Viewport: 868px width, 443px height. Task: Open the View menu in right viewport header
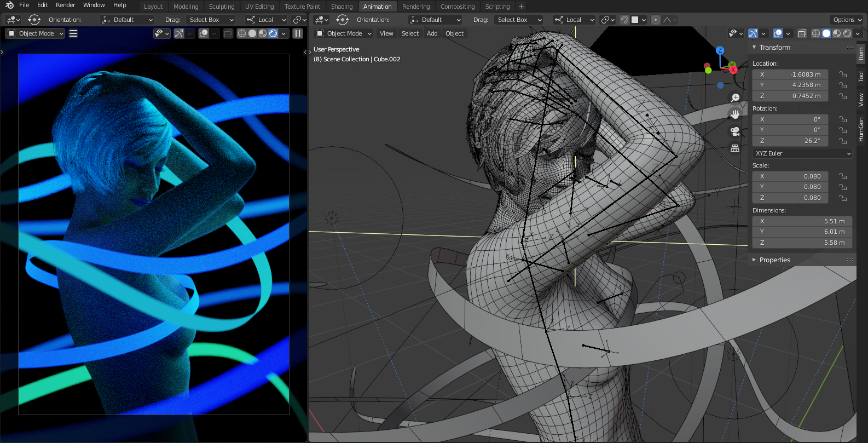pos(386,33)
